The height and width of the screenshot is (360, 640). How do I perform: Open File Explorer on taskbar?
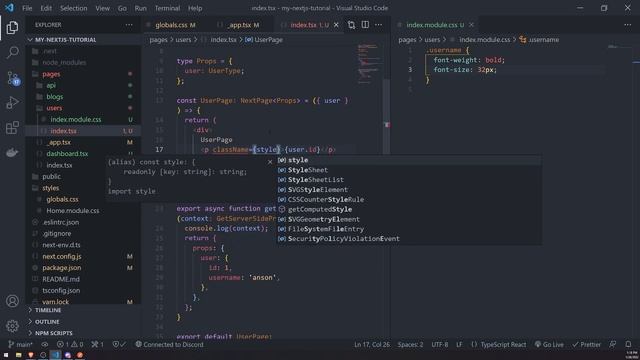point(18,355)
